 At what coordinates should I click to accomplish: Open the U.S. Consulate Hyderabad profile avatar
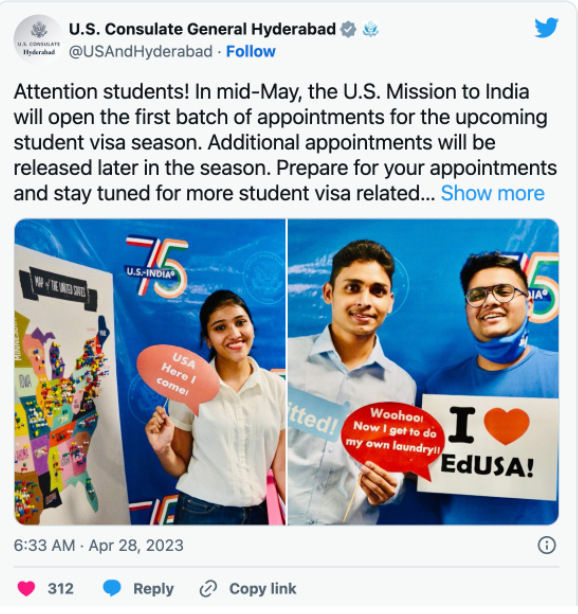[x=38, y=40]
